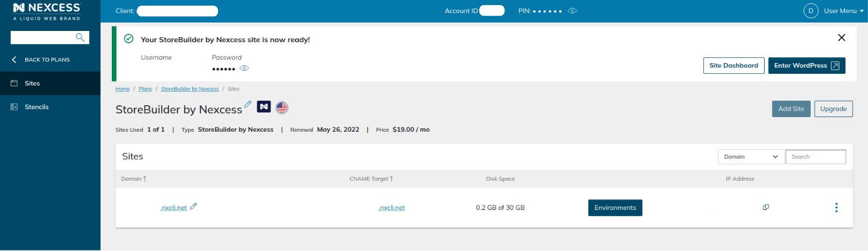Click the Nexcess N badge icon
The height and width of the screenshot is (251, 868).
tap(264, 107)
